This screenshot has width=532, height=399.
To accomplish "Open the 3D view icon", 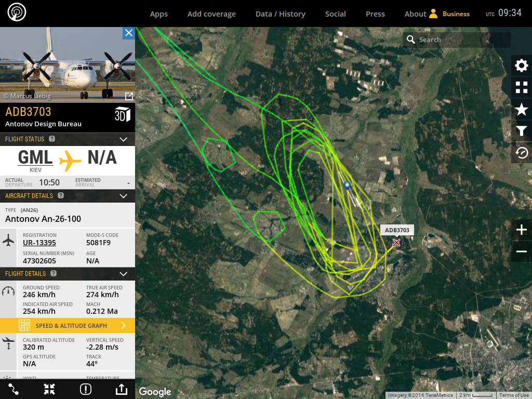I will point(123,114).
